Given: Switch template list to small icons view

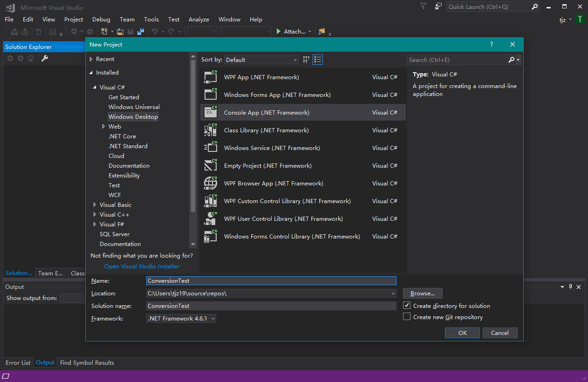Looking at the screenshot, I should 306,60.
